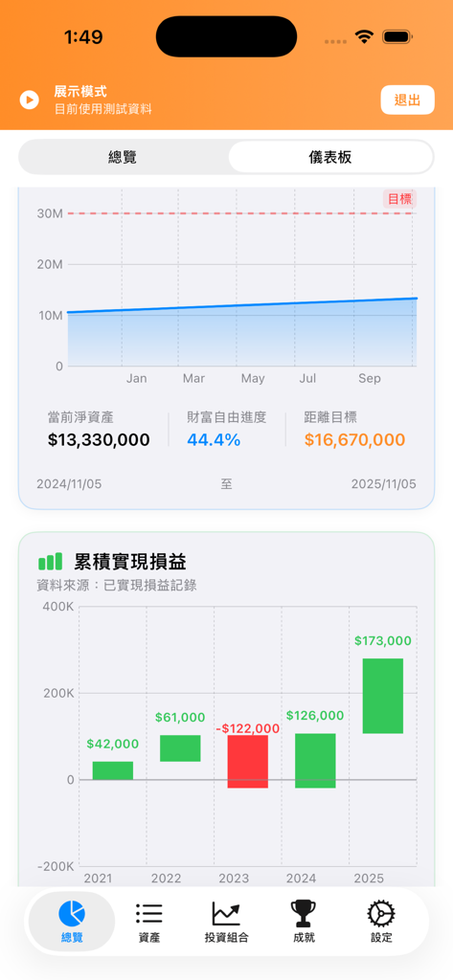Tap the 距離目標 label
The height and width of the screenshot is (980, 453).
tap(330, 417)
